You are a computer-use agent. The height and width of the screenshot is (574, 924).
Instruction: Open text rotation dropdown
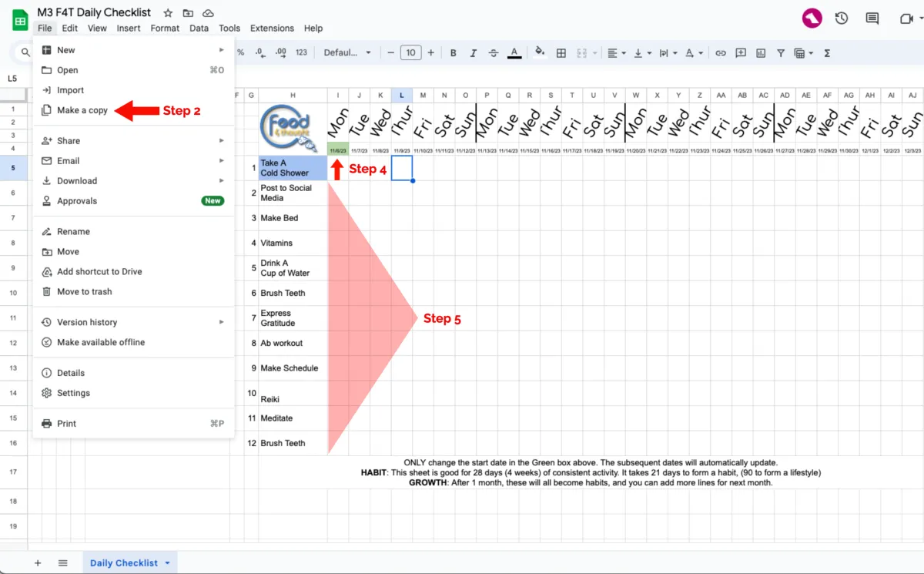click(x=694, y=52)
